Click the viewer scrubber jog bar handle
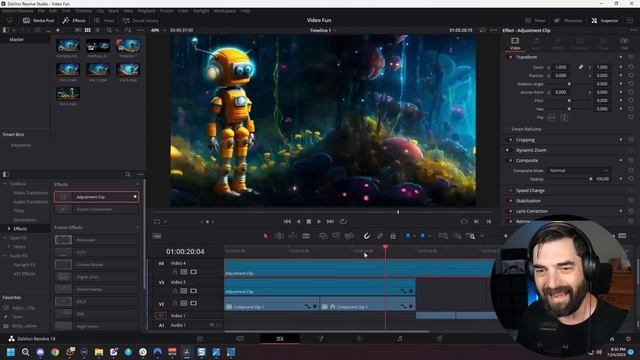Image resolution: width=640 pixels, height=360 pixels. (x=398, y=212)
